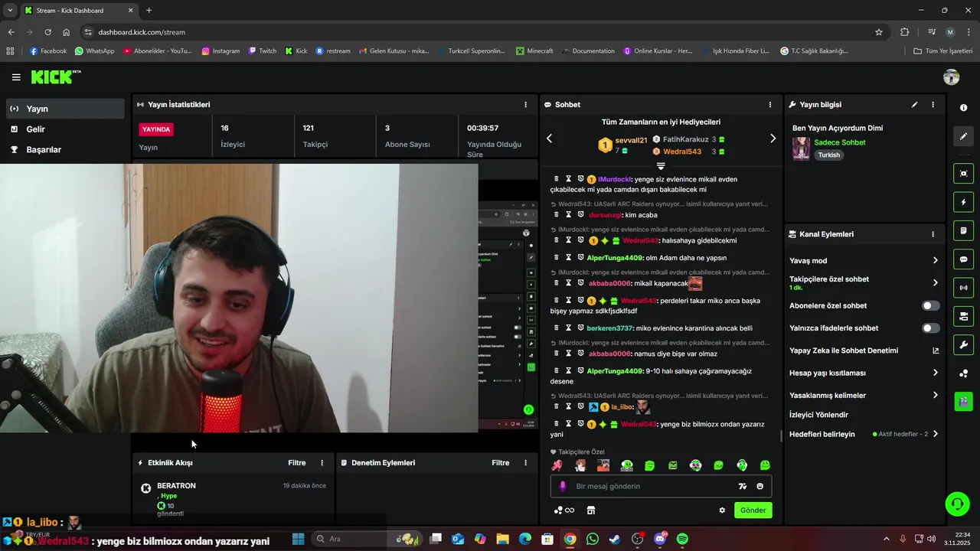Open Etkinlik Akışı three-dot menu

click(322, 463)
